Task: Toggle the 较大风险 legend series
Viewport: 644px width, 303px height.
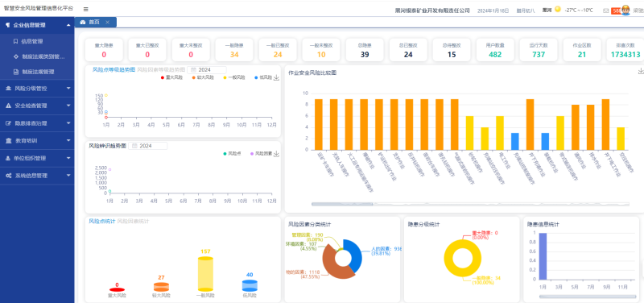Action: point(203,77)
